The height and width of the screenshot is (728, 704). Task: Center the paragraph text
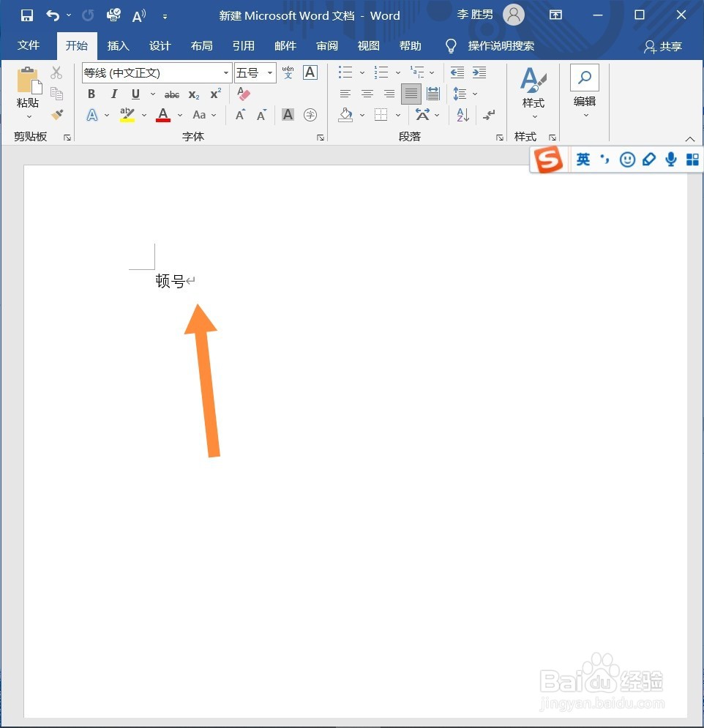point(367,94)
